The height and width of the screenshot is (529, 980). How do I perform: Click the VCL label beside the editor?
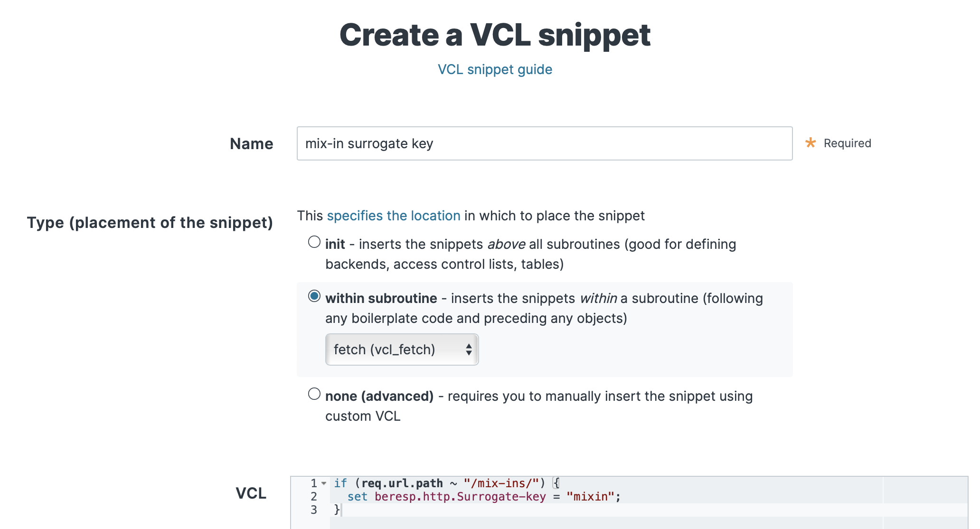pos(251,493)
